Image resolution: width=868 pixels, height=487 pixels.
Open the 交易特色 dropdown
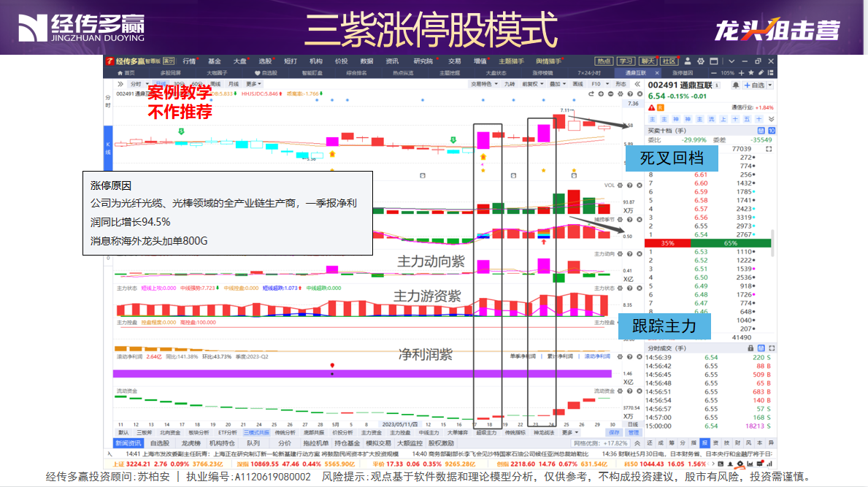point(484,84)
